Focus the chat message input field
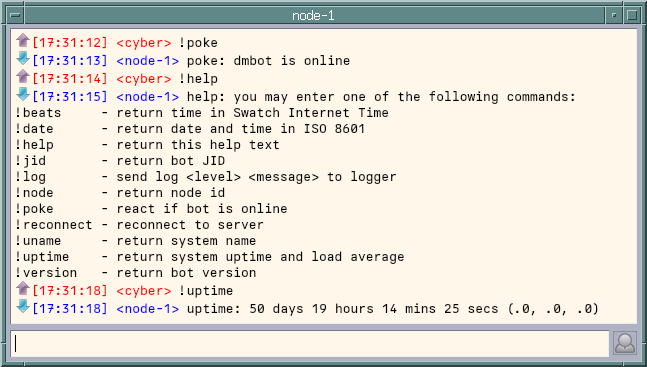 [309, 343]
